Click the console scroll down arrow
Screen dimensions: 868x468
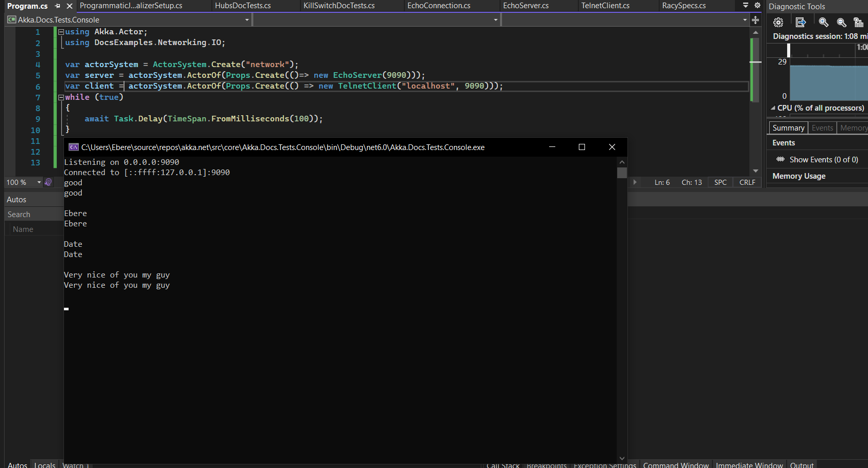(x=622, y=459)
